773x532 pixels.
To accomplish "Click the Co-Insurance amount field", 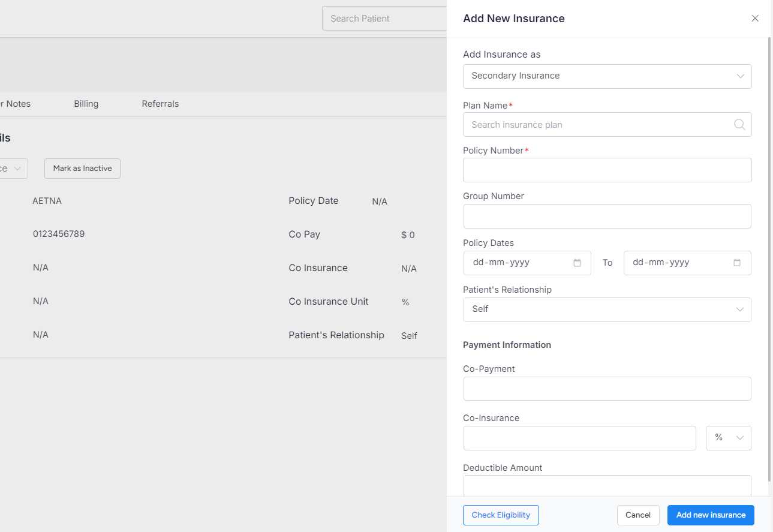I will [579, 438].
